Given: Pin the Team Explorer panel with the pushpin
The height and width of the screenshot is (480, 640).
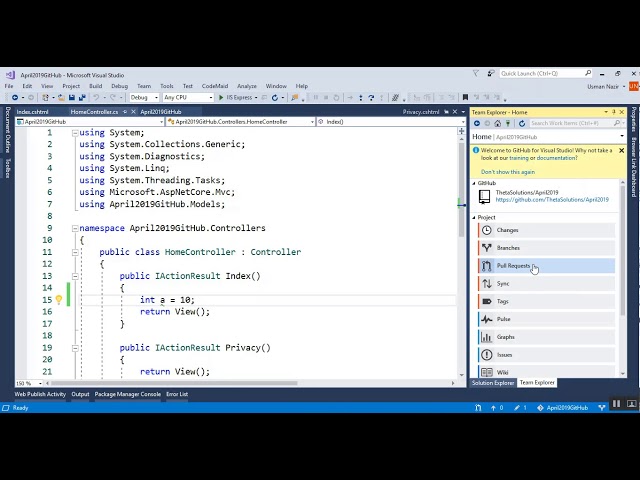Looking at the screenshot, I should (x=614, y=112).
